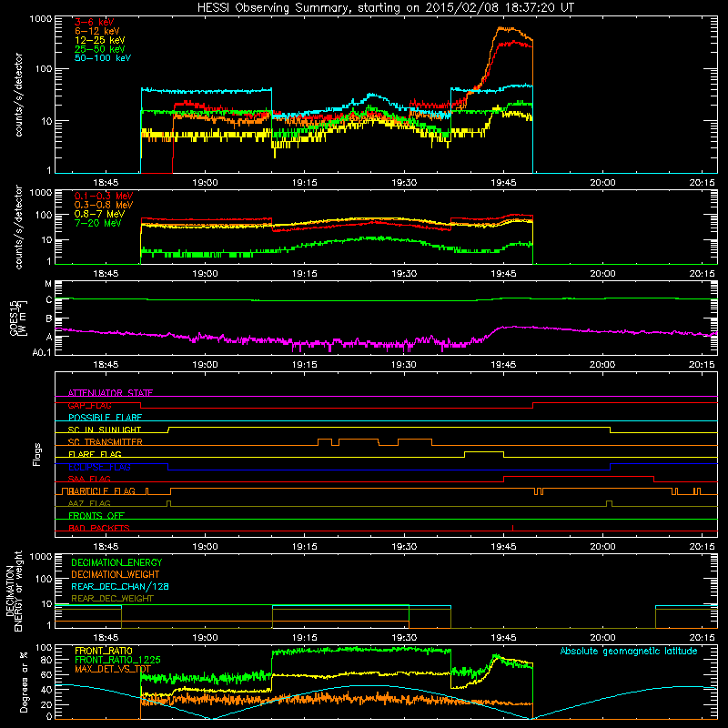Pick the 7-20 MeV legend label
This screenshot has height=728, width=728.
pyautogui.click(x=98, y=223)
